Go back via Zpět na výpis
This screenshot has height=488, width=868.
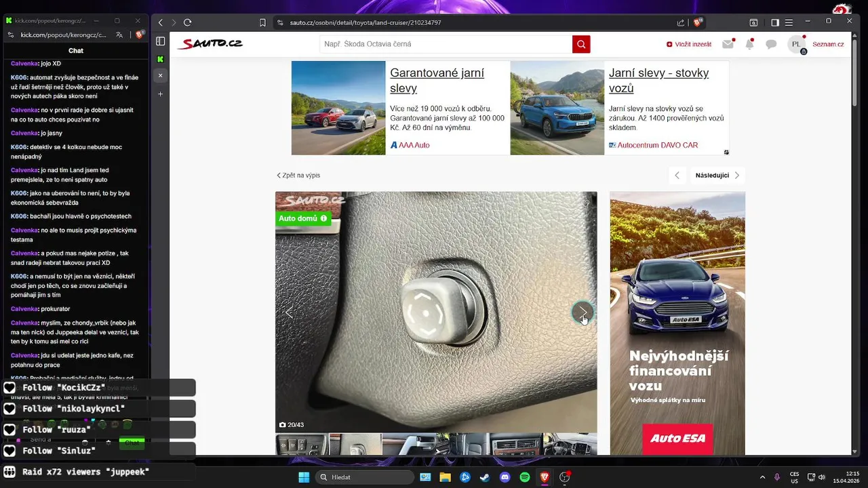tap(298, 175)
